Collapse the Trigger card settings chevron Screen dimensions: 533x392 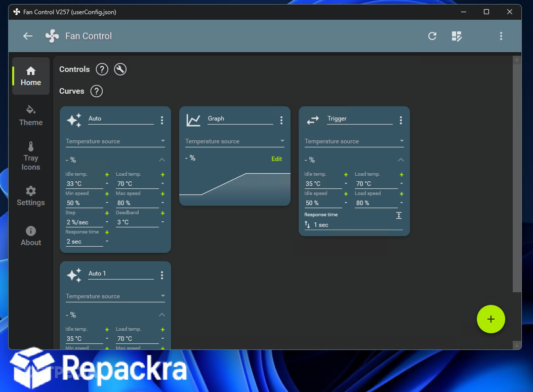pos(401,160)
